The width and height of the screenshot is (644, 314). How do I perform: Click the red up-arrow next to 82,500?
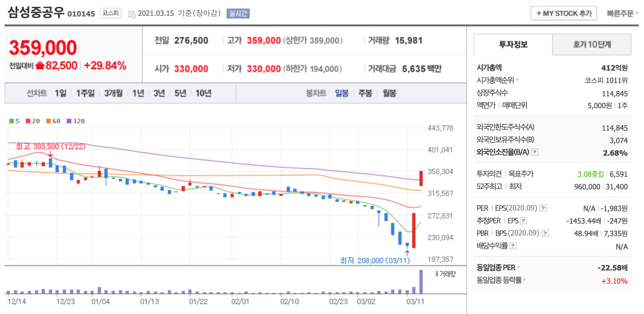click(40, 65)
